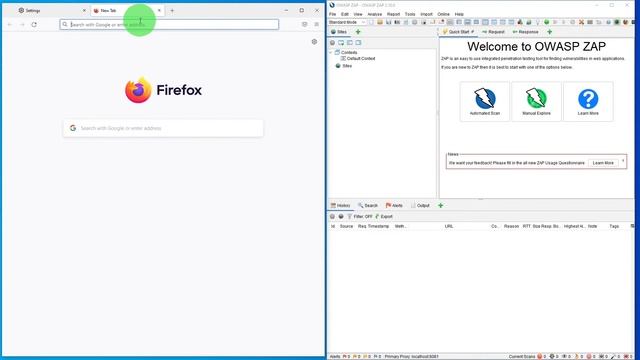Close the Settings tab in Firefox

84,11
